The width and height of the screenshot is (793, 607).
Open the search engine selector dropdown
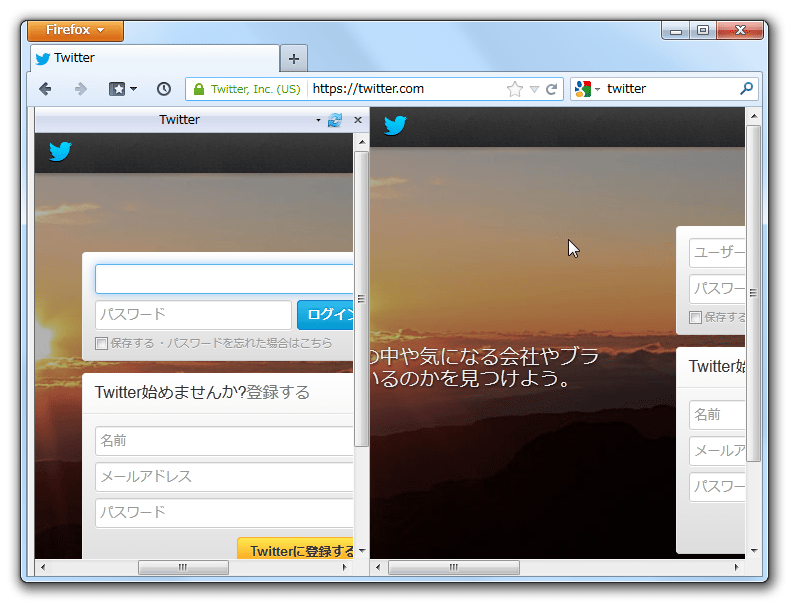[597, 90]
